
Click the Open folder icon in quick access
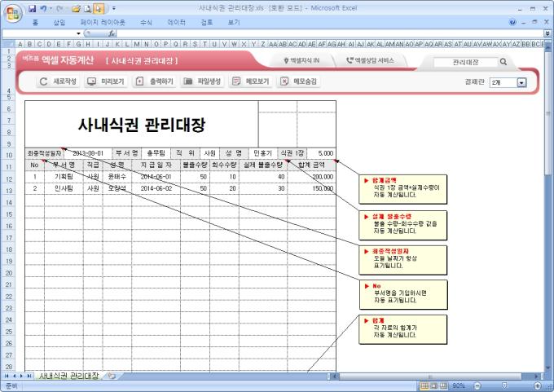pos(76,8)
